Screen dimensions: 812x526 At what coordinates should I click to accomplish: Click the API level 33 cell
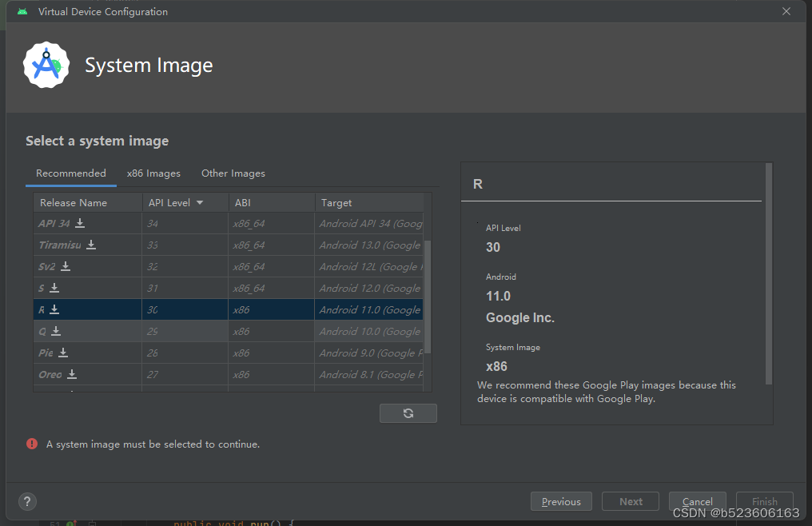click(x=185, y=245)
